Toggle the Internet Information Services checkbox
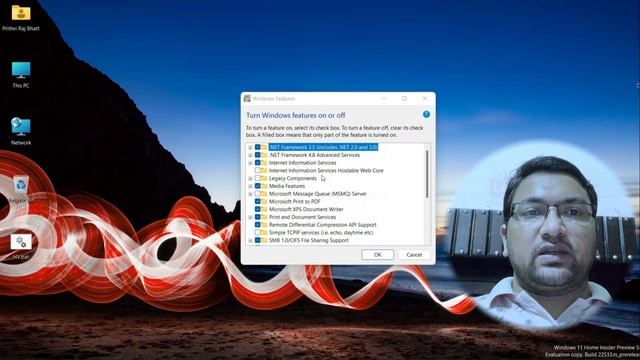The width and height of the screenshot is (640, 360). 258,162
